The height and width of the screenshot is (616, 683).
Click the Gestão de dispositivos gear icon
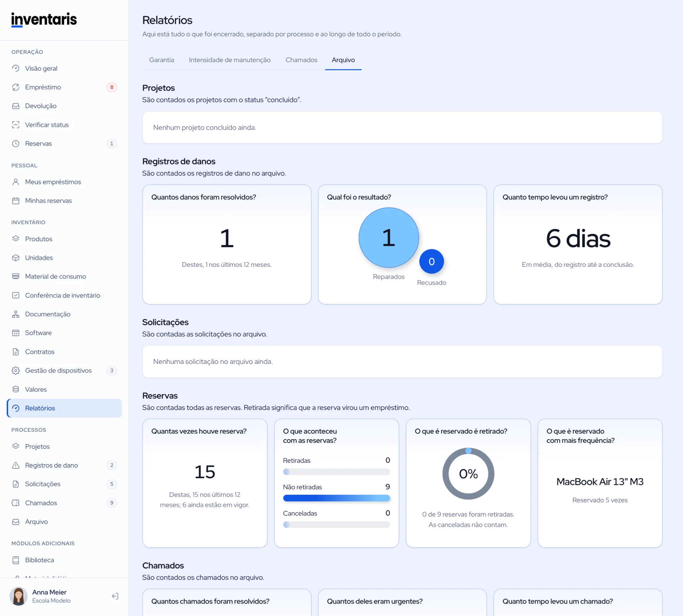pos(16,370)
